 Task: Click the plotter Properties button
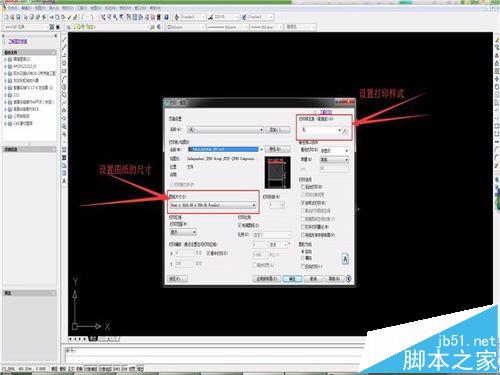278,149
